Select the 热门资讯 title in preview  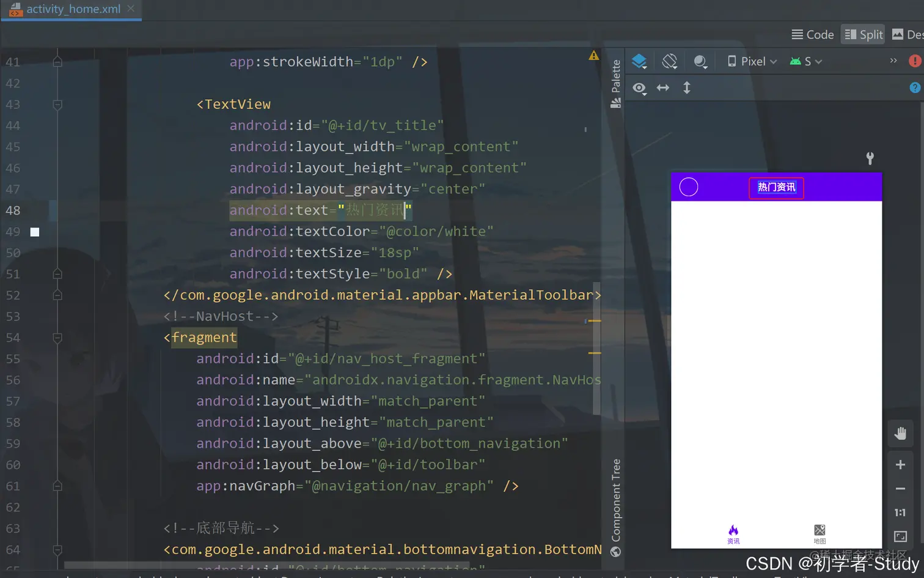777,187
